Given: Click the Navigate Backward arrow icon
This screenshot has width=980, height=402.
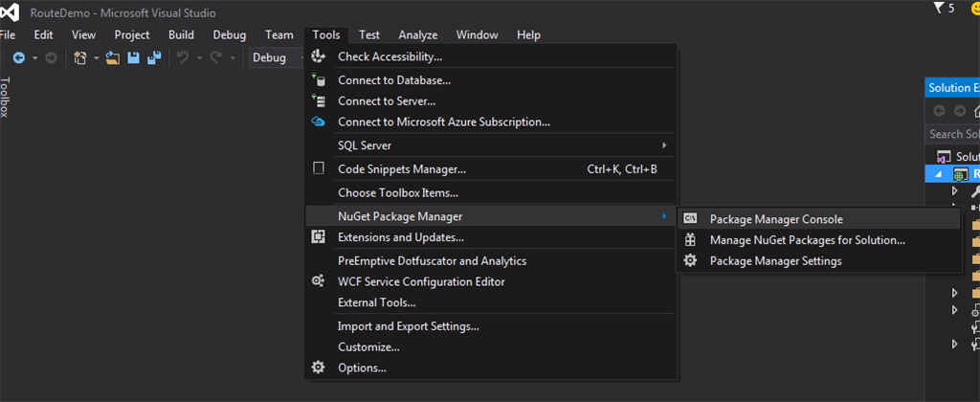Looking at the screenshot, I should click(x=18, y=57).
